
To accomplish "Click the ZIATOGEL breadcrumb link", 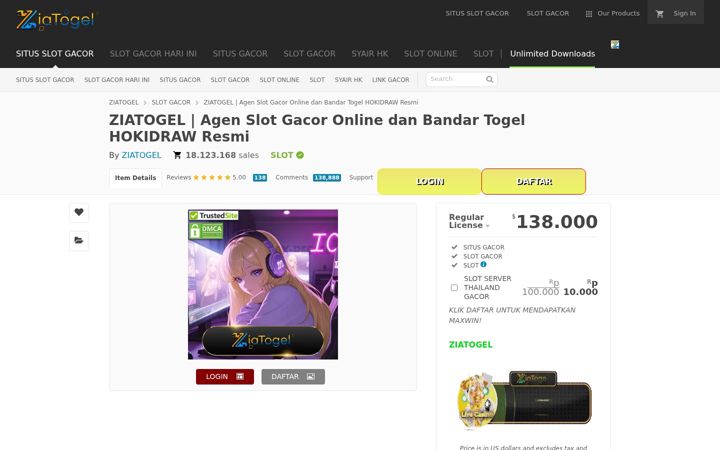I will point(124,102).
